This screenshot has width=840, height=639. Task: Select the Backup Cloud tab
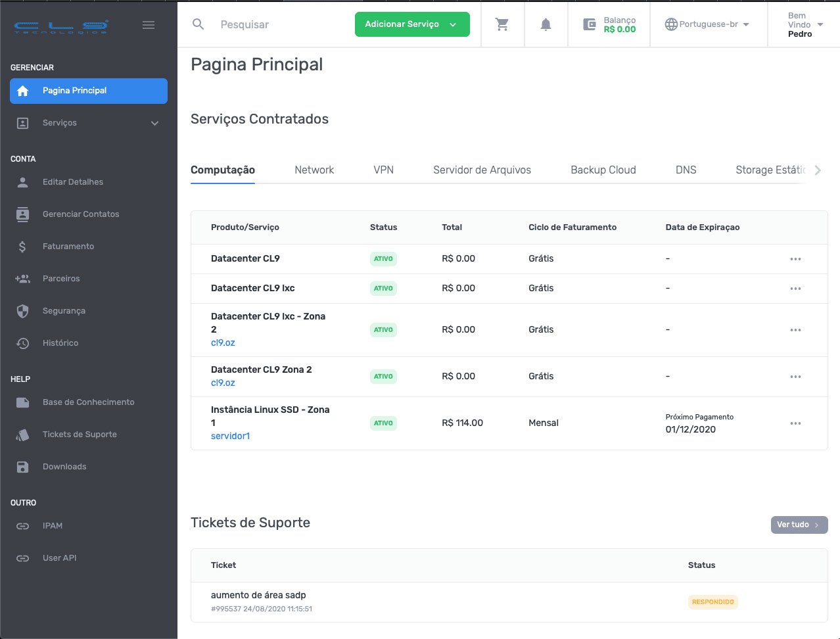(x=603, y=170)
